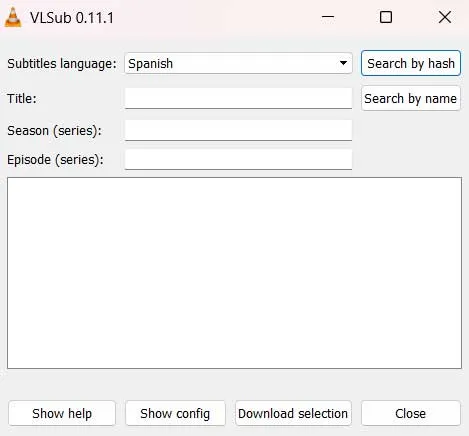The width and height of the screenshot is (469, 436).
Task: Close the window with the X icon
Action: (x=445, y=17)
